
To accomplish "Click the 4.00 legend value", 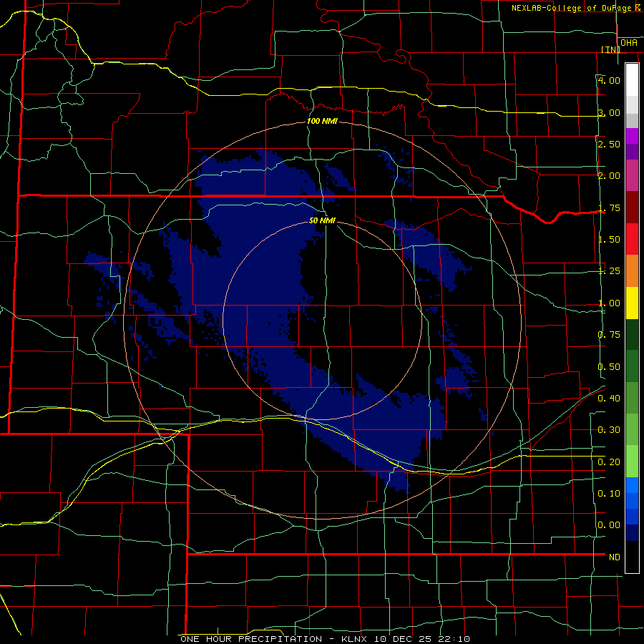I will tap(609, 80).
